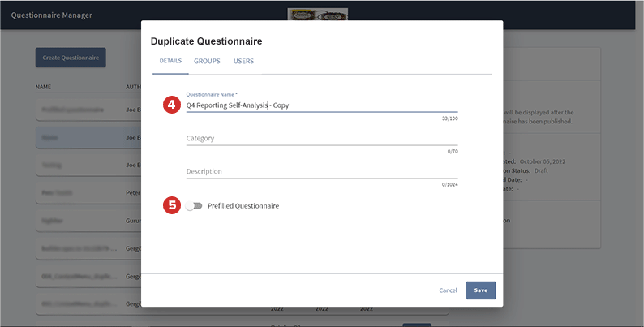Click the red step 5 marker

pos(171,205)
